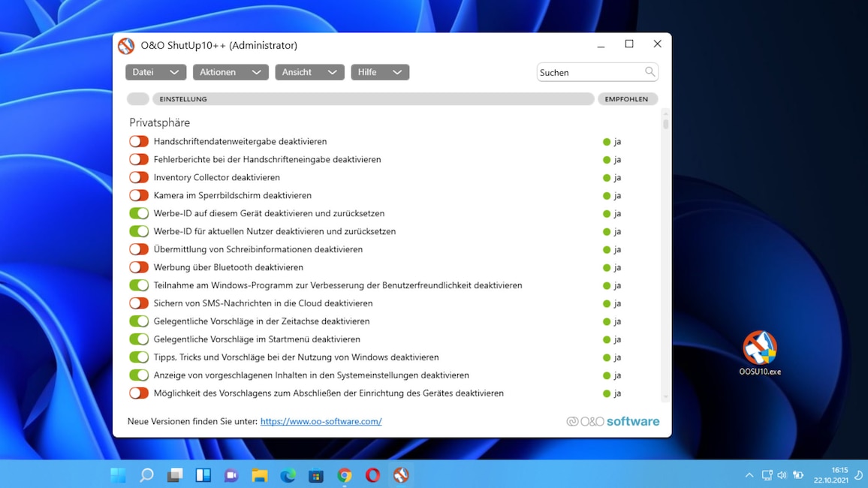The width and height of the screenshot is (868, 488).
Task: Toggle Teilnahme am Windows-Programm switch
Action: (x=139, y=285)
